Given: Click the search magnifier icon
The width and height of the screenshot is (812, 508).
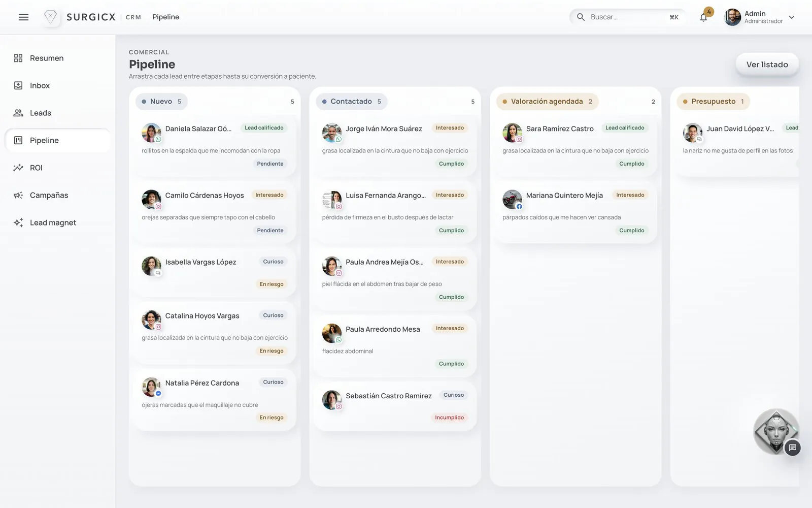Looking at the screenshot, I should pos(581,17).
